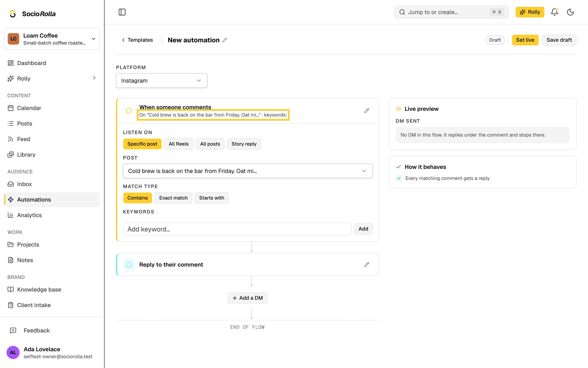This screenshot has width=588, height=368.
Task: Click the SocioRolla logo
Action: [32, 14]
